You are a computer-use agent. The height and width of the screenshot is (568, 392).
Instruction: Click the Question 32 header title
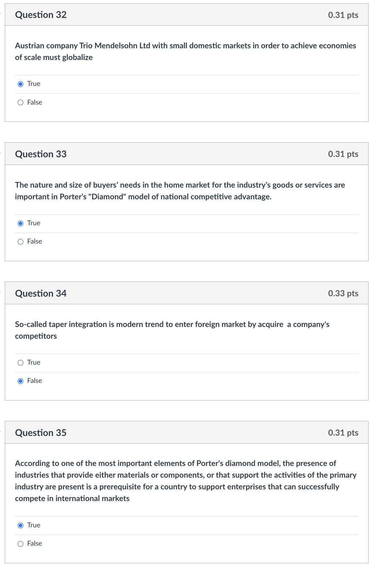click(x=41, y=15)
